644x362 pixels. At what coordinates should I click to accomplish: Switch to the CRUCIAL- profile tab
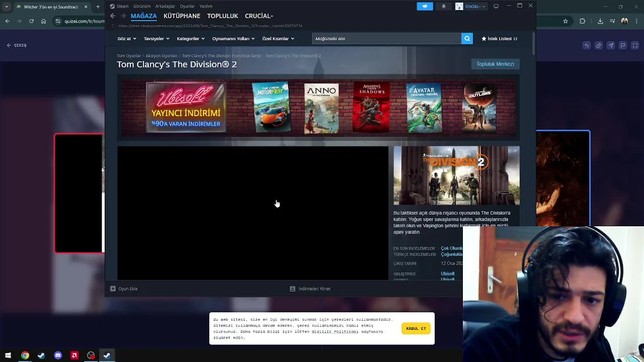coord(259,16)
